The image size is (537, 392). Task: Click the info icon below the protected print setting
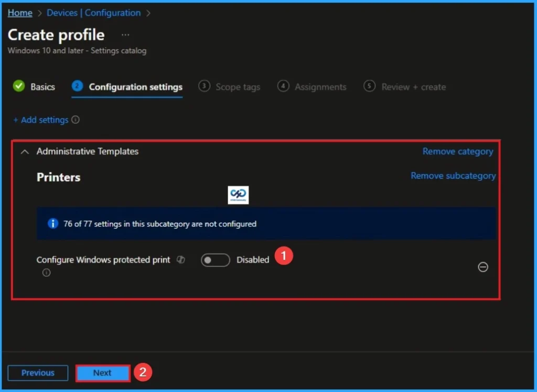(x=46, y=273)
